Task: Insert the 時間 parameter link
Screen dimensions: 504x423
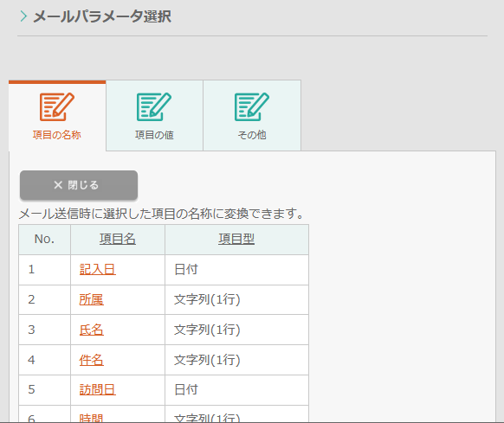Action: [x=91, y=418]
